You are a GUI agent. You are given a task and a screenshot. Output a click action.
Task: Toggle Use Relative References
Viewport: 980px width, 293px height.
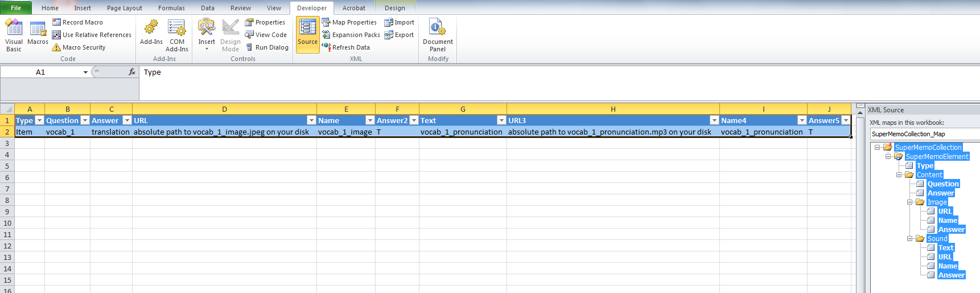[x=92, y=35]
